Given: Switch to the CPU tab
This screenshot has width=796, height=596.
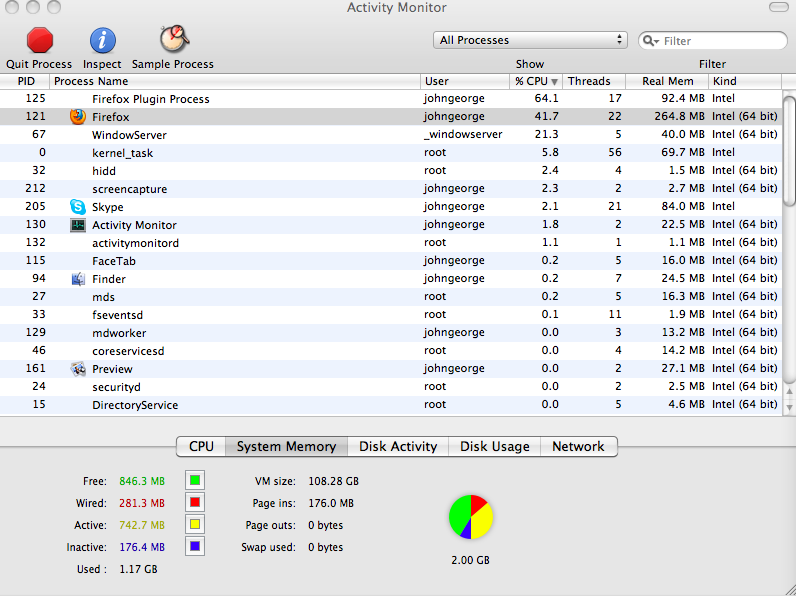Looking at the screenshot, I should (201, 446).
